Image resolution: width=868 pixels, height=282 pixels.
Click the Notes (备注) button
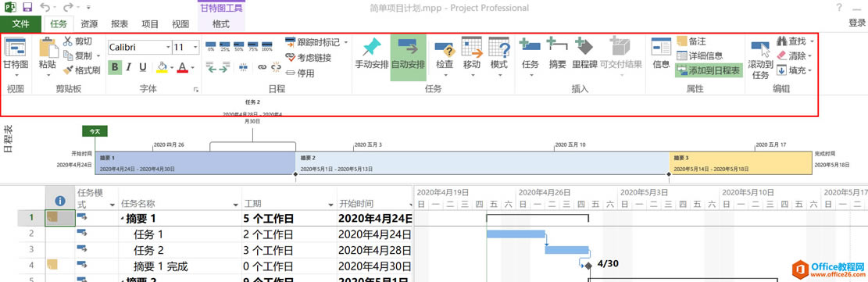click(x=691, y=41)
